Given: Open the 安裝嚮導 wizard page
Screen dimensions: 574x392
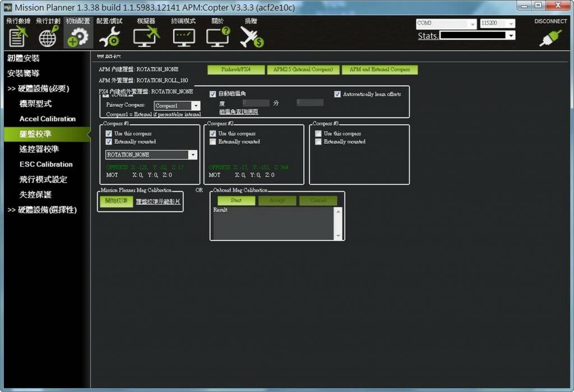Looking at the screenshot, I should 23,73.
